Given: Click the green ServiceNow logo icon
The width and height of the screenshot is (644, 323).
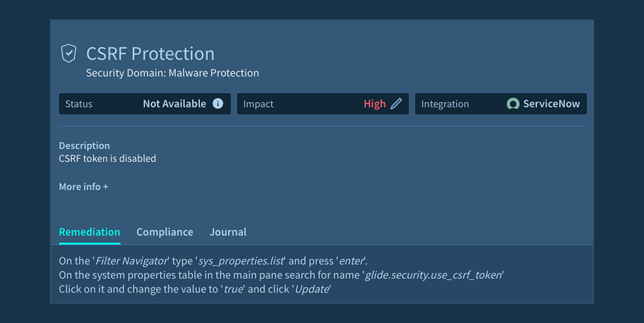Looking at the screenshot, I should pyautogui.click(x=513, y=104).
